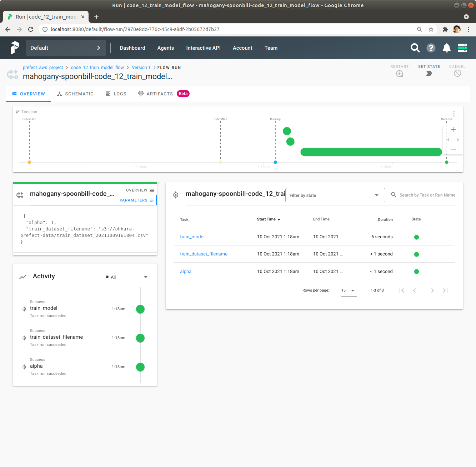Go to last page of task table

pos(445,290)
